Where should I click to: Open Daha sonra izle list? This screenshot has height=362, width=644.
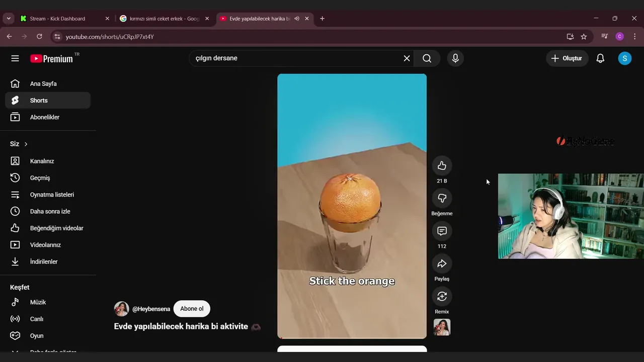[48, 212]
